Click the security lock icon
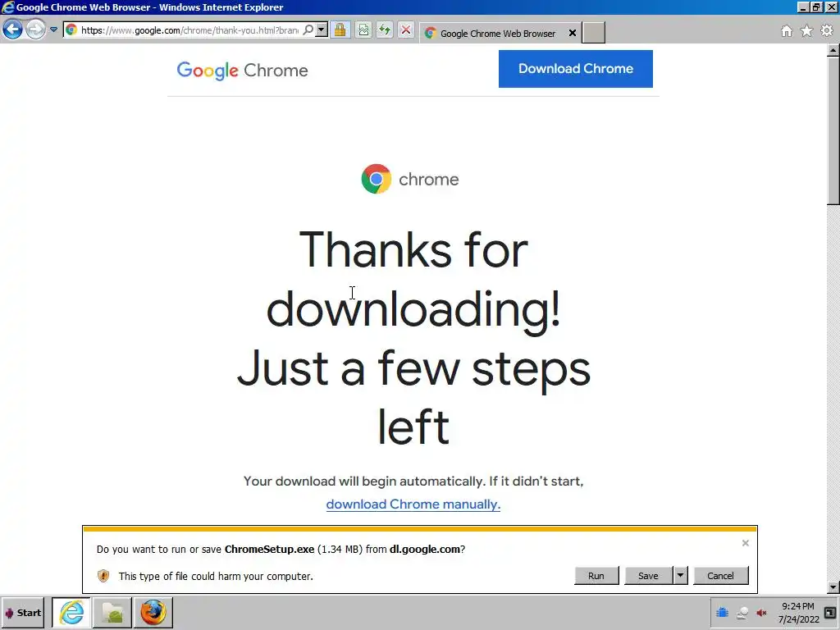 click(340, 30)
